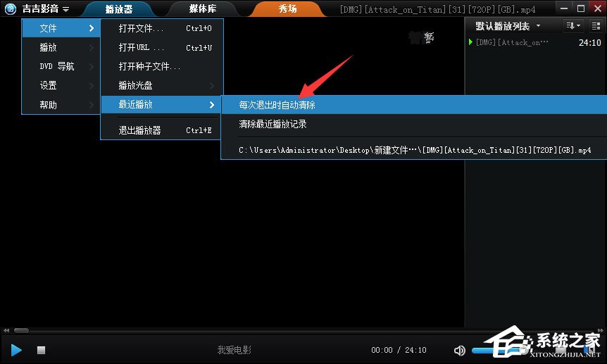Open recent file Attack_on_Titan [31] path entry
The height and width of the screenshot is (364, 607).
414,150
